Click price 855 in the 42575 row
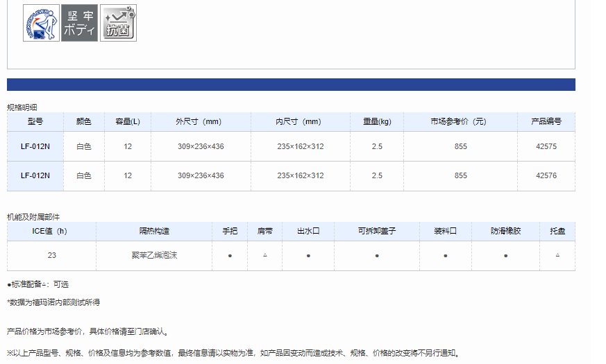 (461, 147)
